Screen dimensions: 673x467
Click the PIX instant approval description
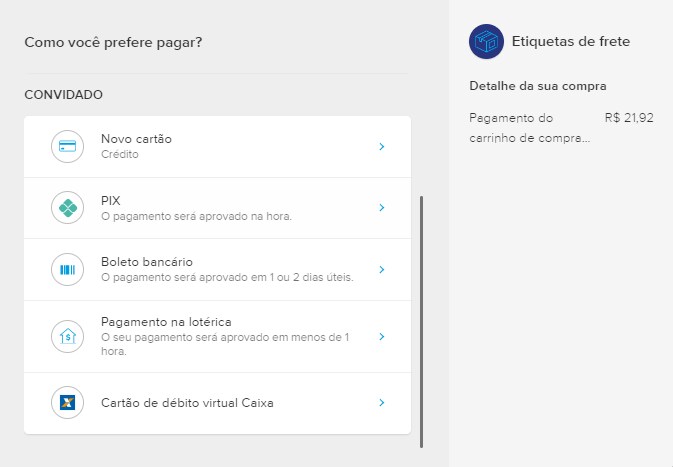click(x=196, y=216)
